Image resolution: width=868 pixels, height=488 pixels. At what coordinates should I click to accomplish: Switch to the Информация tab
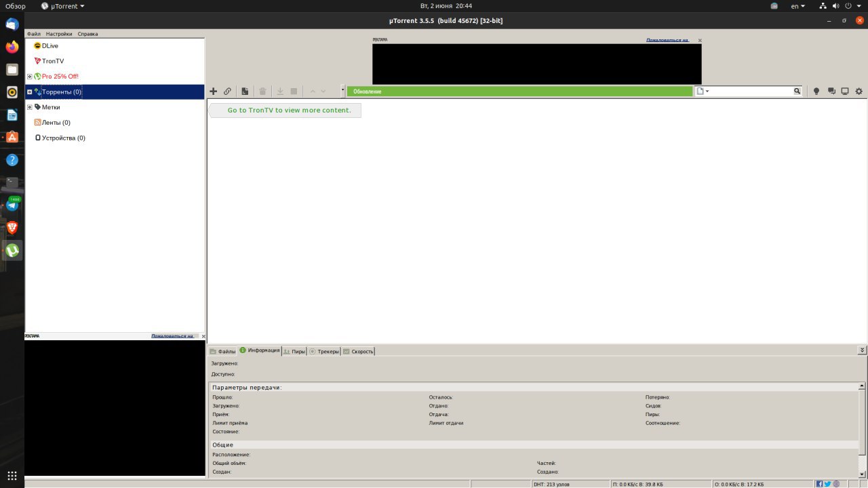260,350
